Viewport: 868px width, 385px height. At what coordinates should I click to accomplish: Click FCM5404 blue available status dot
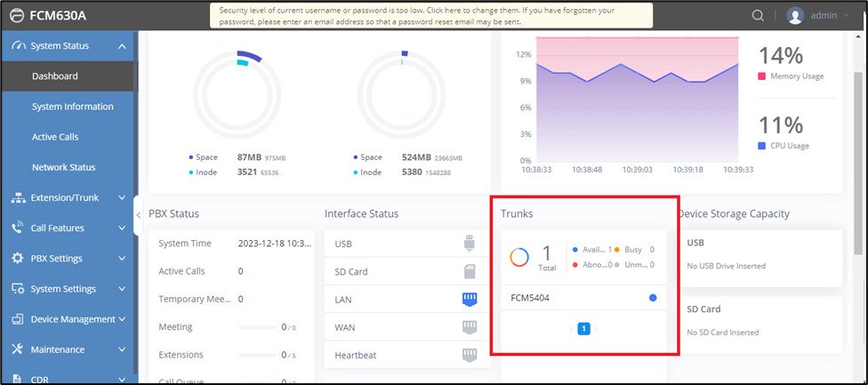click(x=653, y=298)
